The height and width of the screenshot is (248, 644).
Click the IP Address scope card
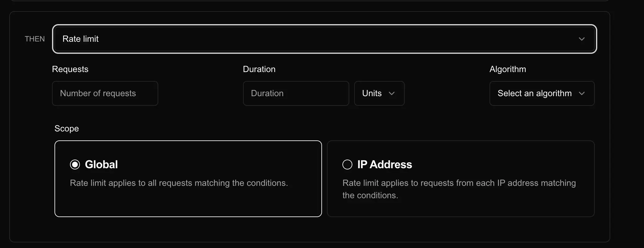click(461, 179)
